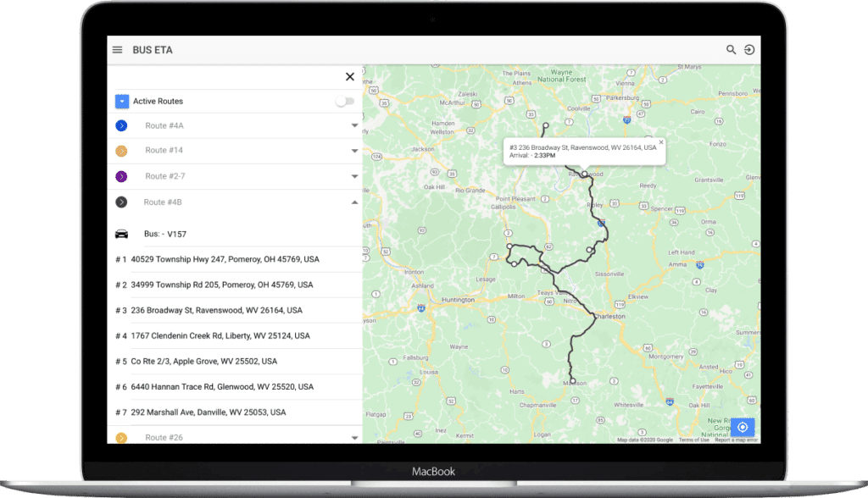The height and width of the screenshot is (498, 868).
Task: Select Route #4B label
Action: (163, 202)
